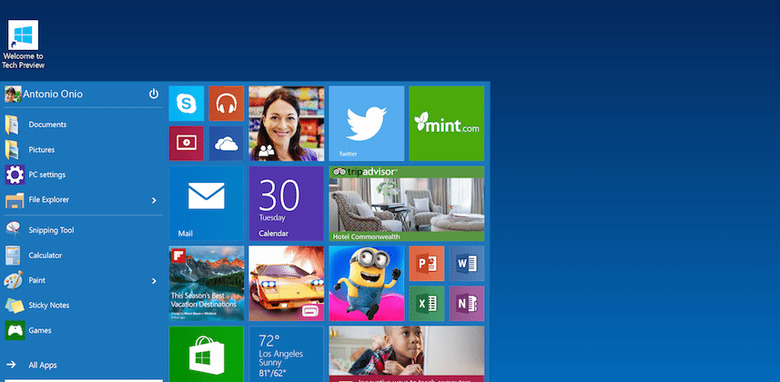The image size is (780, 382).
Task: Open the Welcome to Tech Preview shortcut
Action: pyautogui.click(x=23, y=45)
